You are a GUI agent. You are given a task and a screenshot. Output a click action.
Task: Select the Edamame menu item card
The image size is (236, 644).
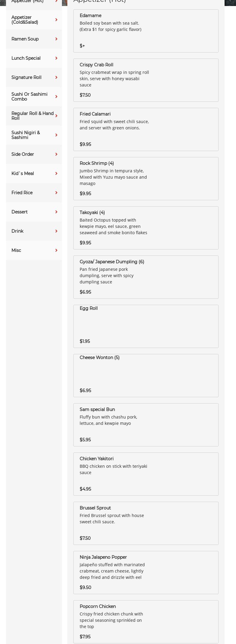(x=146, y=31)
